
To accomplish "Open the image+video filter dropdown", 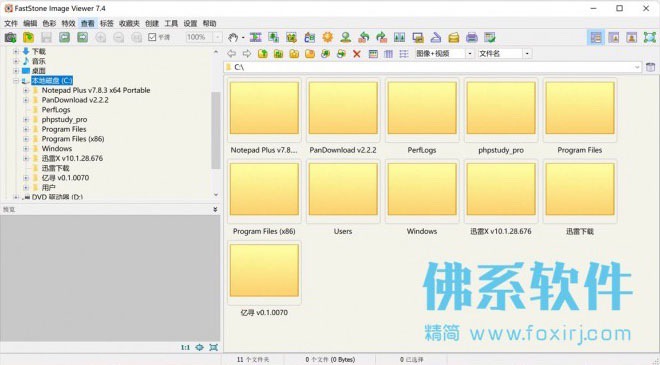I will [470, 54].
